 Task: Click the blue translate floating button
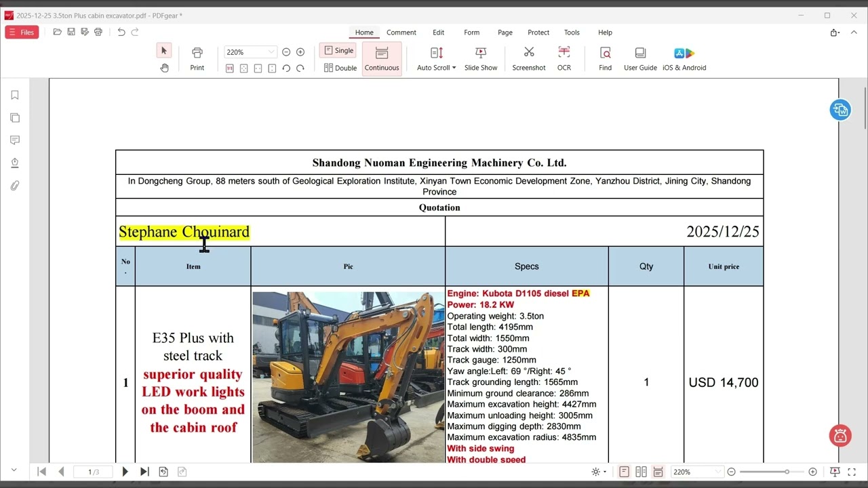840,110
